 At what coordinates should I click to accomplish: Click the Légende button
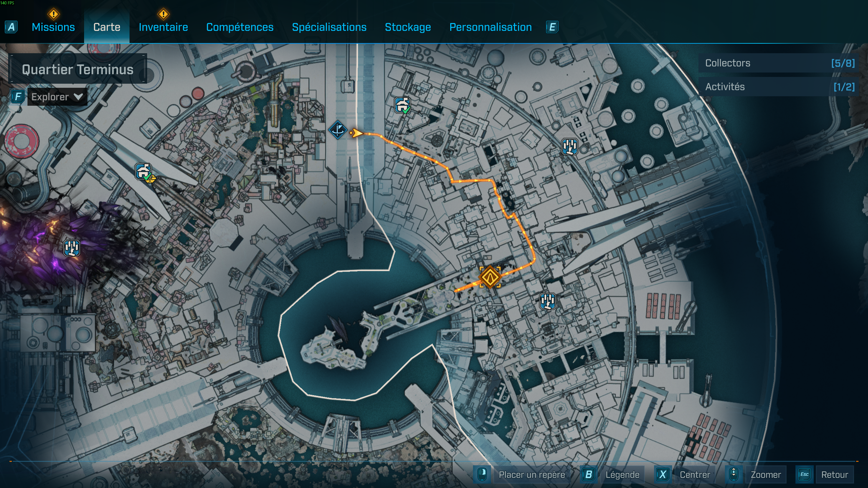pos(622,474)
